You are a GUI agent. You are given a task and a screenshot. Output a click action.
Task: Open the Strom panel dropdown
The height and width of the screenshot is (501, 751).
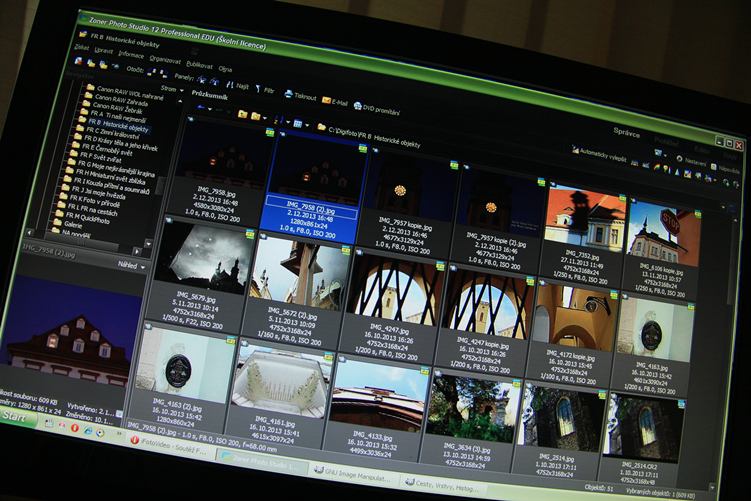(171, 88)
